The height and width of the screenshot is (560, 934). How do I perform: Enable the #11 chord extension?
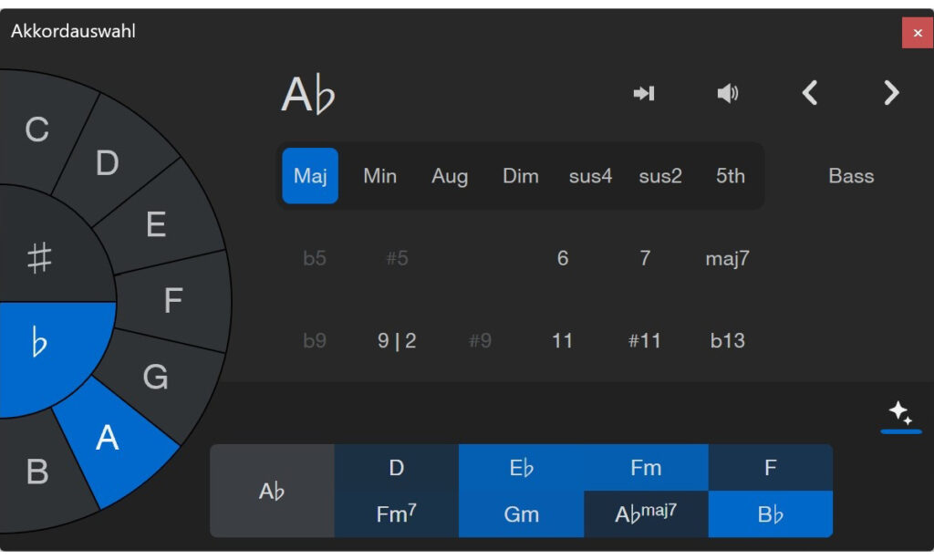(645, 340)
